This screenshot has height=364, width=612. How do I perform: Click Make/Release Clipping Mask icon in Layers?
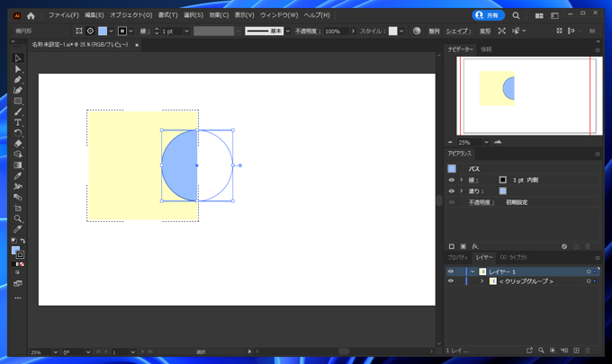[x=553, y=351]
